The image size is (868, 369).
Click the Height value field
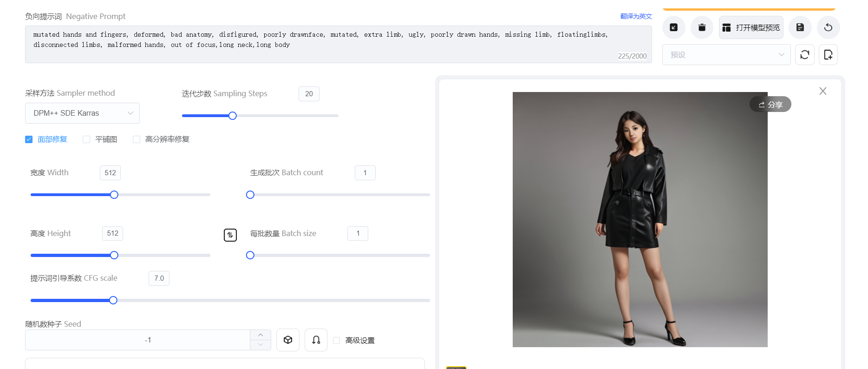112,233
